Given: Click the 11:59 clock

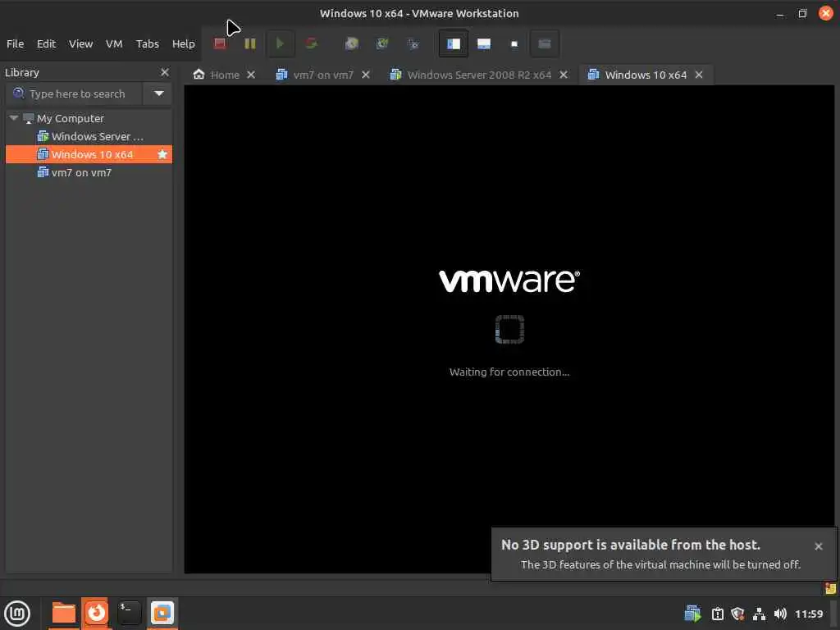Looking at the screenshot, I should (x=808, y=614).
